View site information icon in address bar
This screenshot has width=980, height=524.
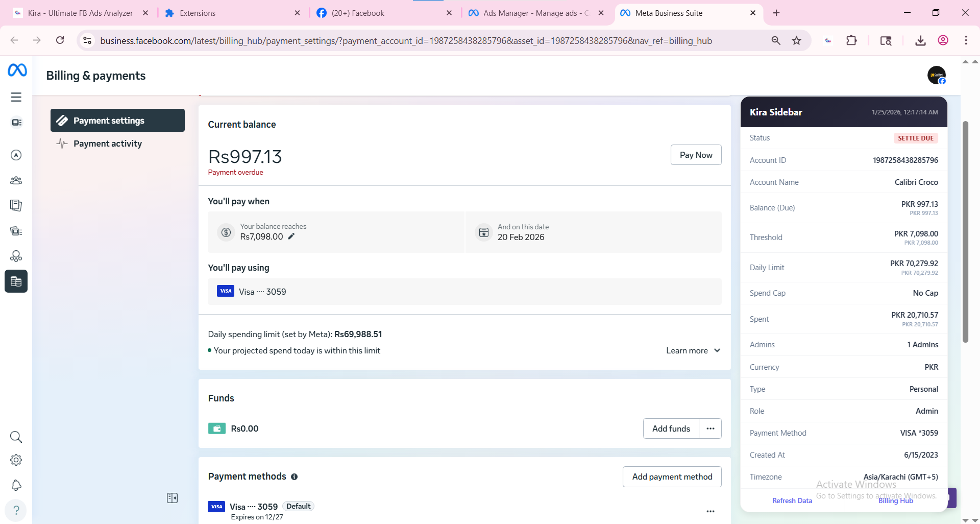pyautogui.click(x=87, y=40)
